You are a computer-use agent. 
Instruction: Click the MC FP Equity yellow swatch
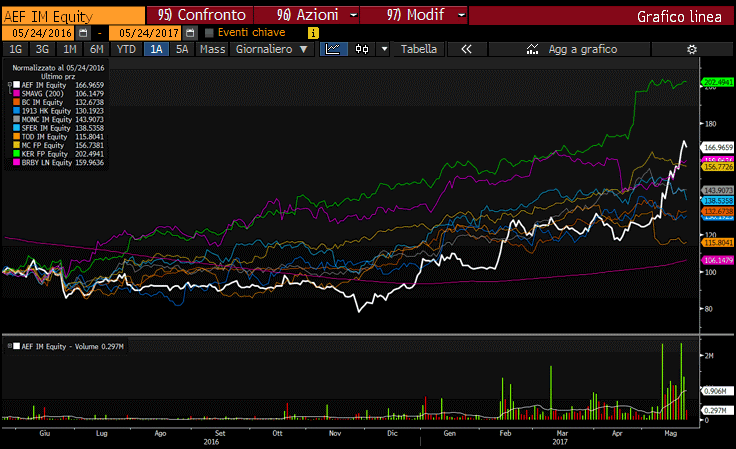click(16, 145)
